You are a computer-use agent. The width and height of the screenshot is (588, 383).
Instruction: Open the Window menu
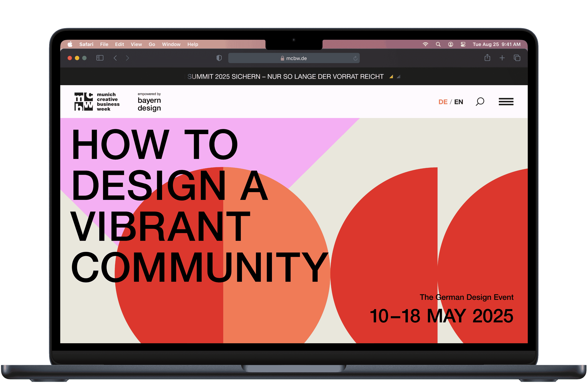click(171, 44)
